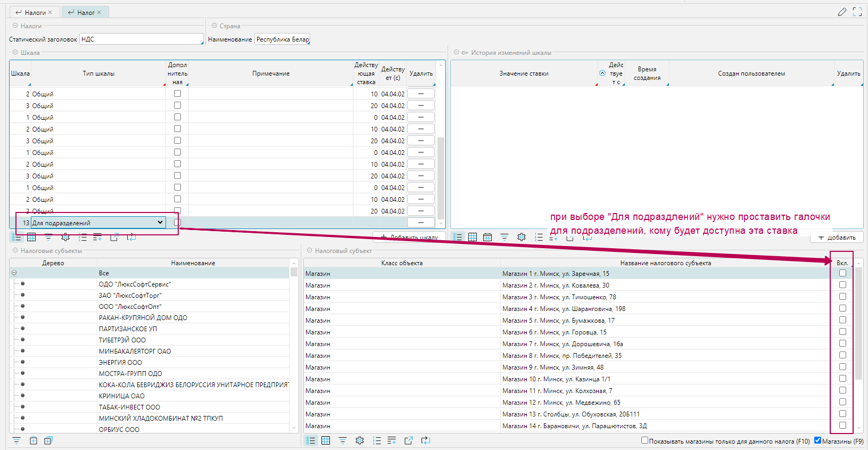Click the pencil edit icon at top right

pos(842,12)
